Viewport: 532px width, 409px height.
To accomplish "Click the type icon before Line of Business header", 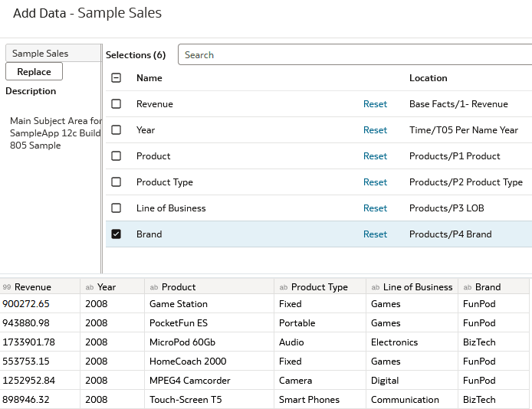I will tap(375, 287).
